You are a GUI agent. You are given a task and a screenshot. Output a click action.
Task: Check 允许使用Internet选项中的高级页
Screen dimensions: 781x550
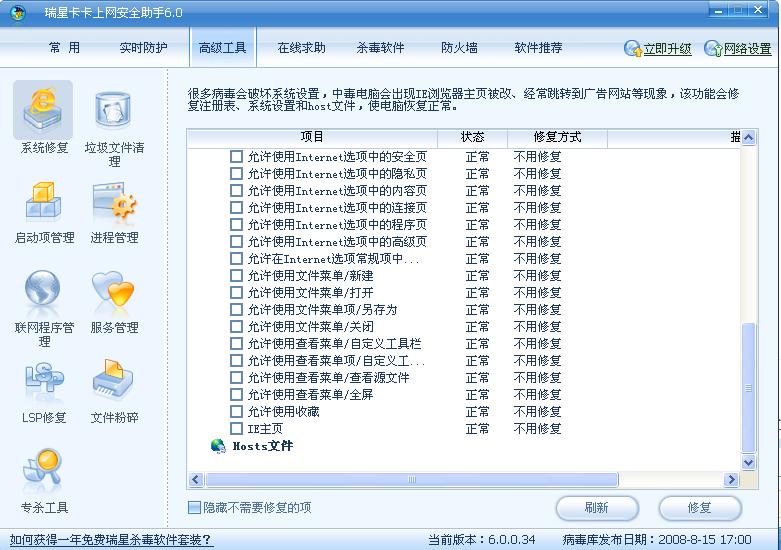click(236, 242)
